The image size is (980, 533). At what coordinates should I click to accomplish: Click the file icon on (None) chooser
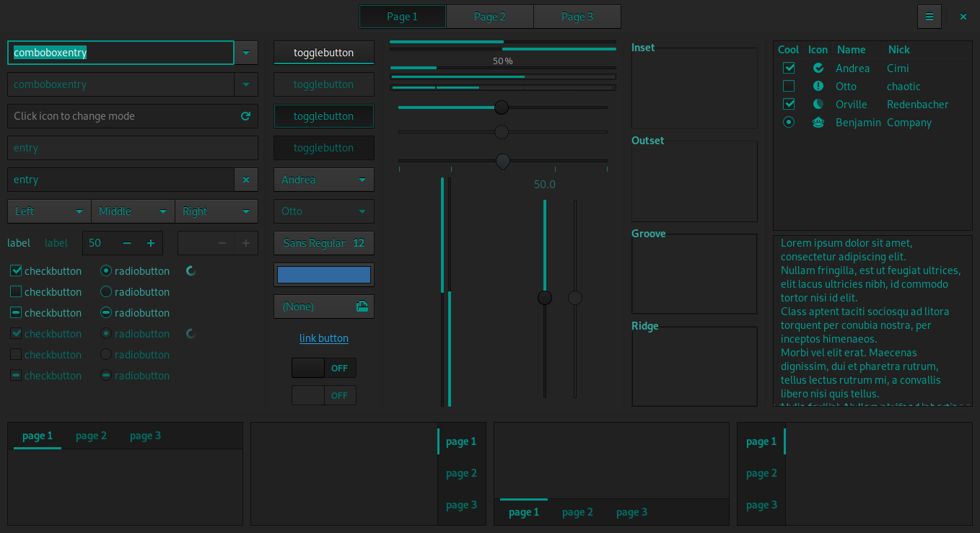pyautogui.click(x=362, y=307)
